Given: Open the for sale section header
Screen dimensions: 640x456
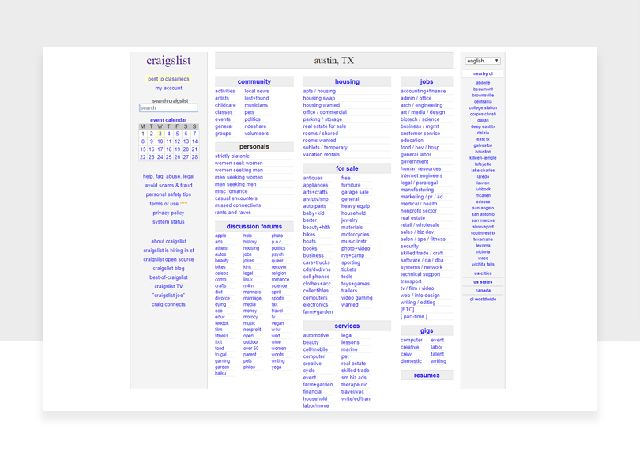Looking at the screenshot, I should pyautogui.click(x=347, y=169).
